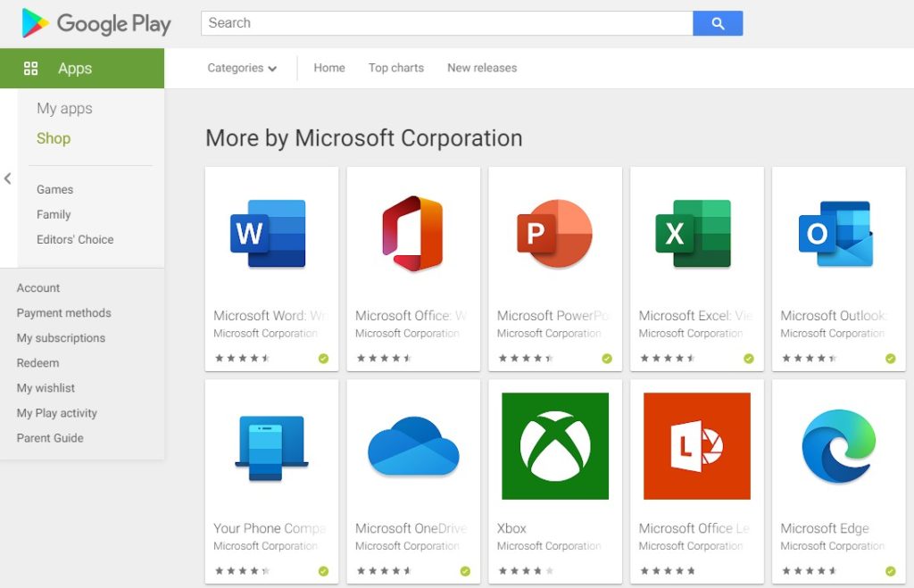914x588 pixels.
Task: Open the My wishlist link
Action: coord(47,388)
